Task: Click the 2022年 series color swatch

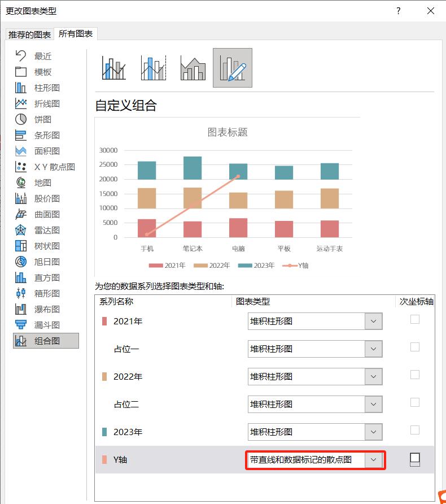Action: (104, 376)
